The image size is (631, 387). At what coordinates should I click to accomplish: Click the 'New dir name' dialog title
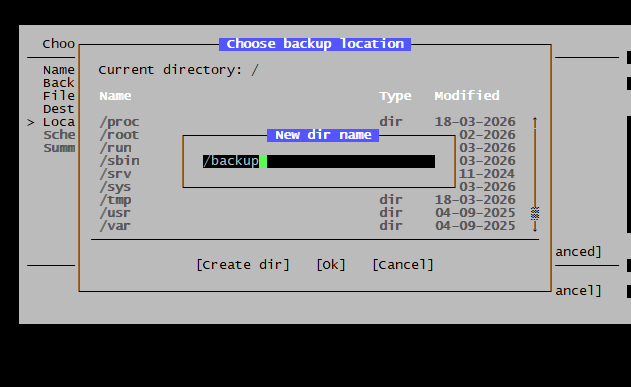(323, 135)
